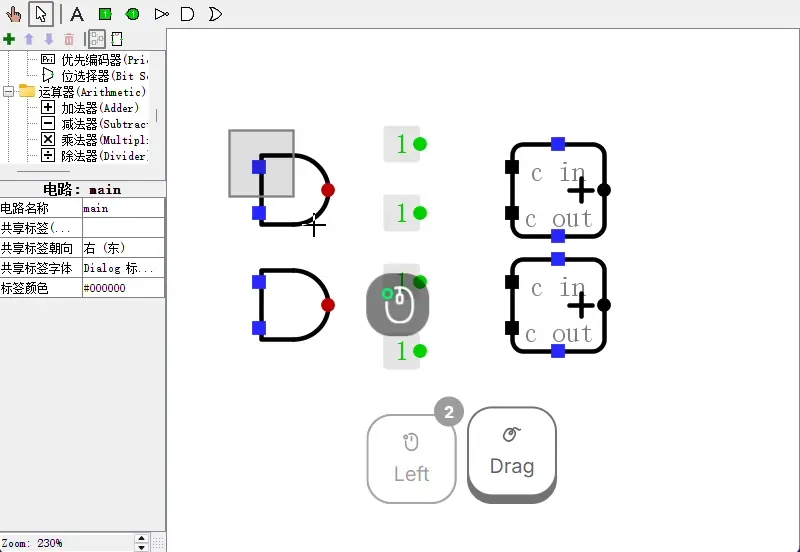Viewport: 800px width, 552px height.
Task: Select the Poke (hand) tool
Action: click(x=14, y=14)
